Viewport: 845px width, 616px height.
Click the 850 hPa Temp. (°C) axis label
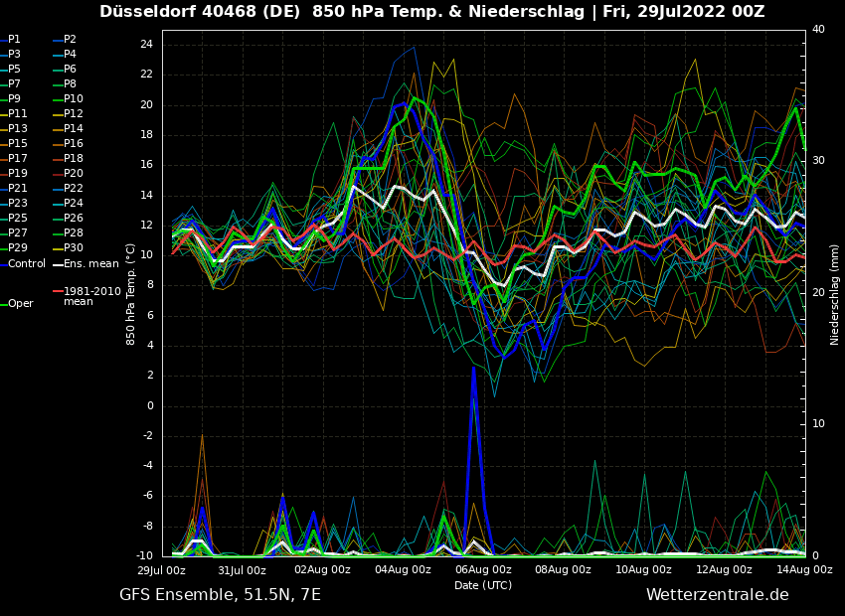pyautogui.click(x=131, y=294)
